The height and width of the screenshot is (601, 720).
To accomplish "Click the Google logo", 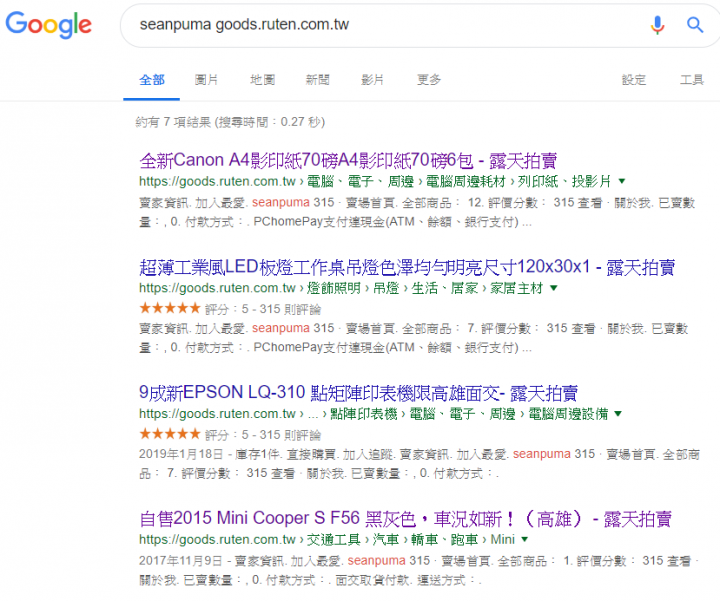I will point(48,25).
